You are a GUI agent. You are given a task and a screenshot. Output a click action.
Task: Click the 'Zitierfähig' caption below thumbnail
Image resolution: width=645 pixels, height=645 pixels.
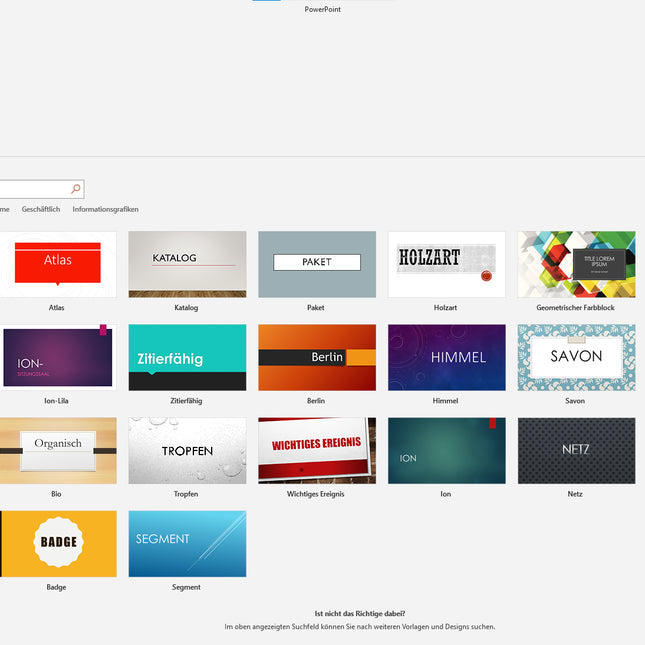(x=186, y=401)
